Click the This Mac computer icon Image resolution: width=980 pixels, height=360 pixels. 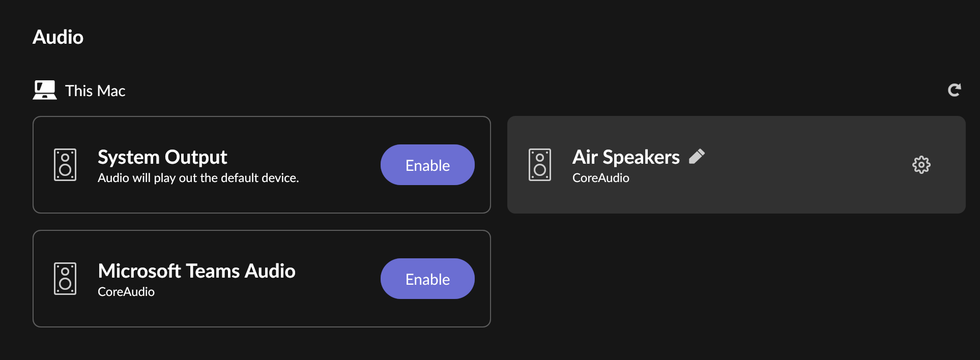[45, 91]
